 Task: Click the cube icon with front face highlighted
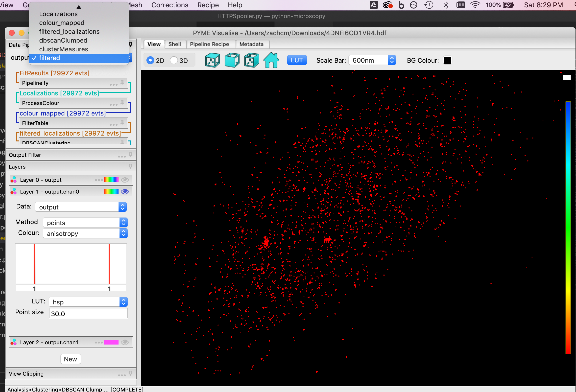[x=232, y=60]
